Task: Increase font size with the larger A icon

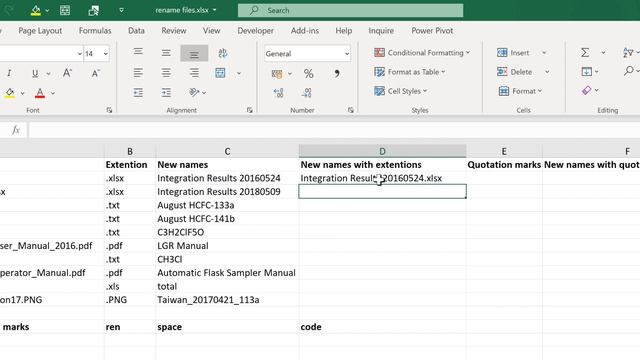Action: 67,73
